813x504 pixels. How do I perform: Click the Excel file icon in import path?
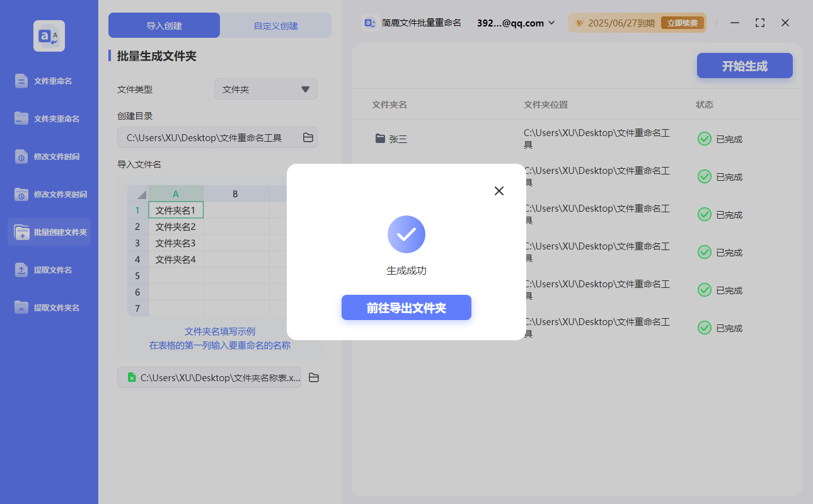click(132, 377)
